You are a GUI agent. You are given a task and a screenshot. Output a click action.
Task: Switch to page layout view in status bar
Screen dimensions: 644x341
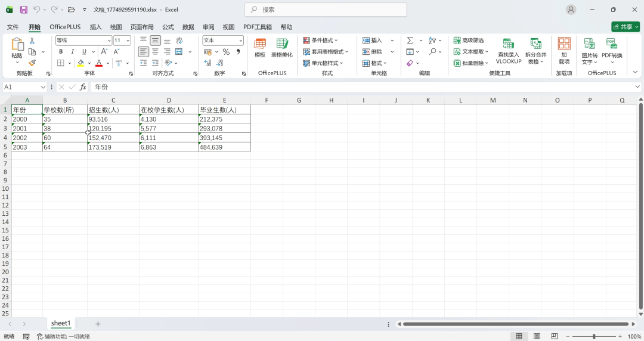click(x=535, y=336)
